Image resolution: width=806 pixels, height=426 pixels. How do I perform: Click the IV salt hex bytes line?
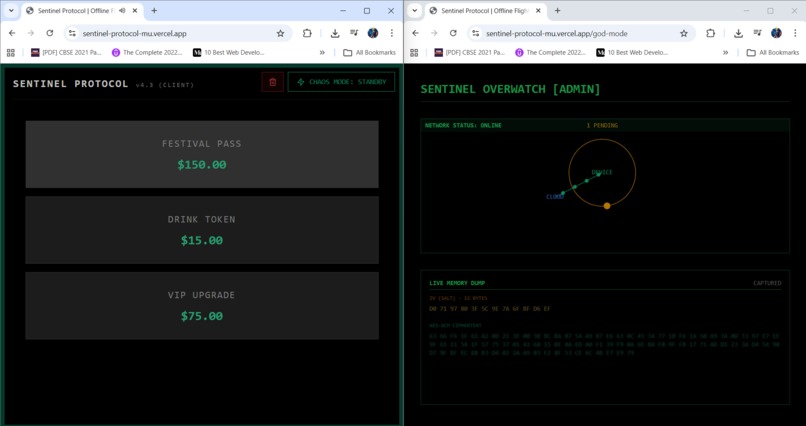(x=490, y=309)
